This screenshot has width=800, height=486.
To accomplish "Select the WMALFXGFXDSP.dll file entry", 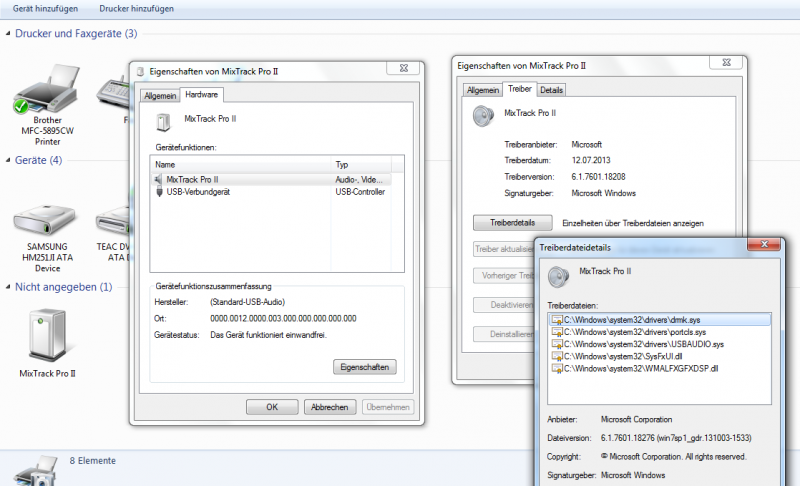I will tap(660, 369).
